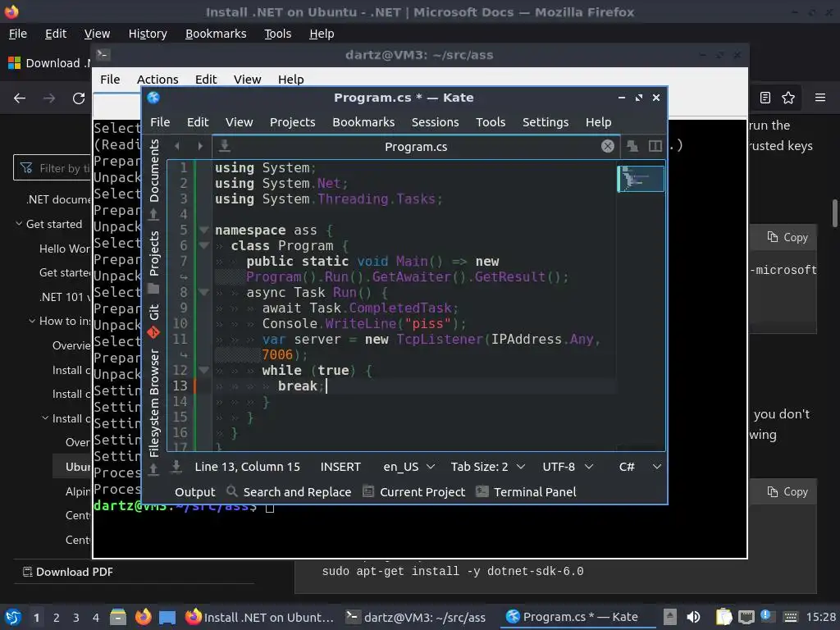Screen dimensions: 840x630
Task: Open the terminal window's View menu
Action: 247,80
